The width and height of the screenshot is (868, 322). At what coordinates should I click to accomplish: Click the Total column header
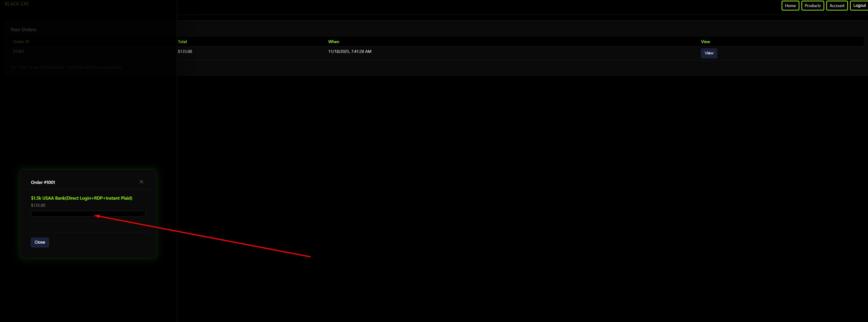[182, 42]
